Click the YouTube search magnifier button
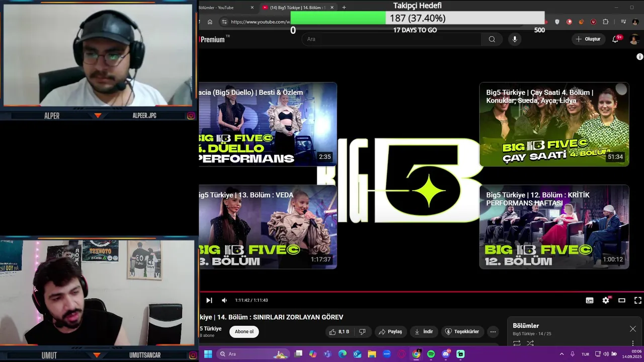Image resolution: width=644 pixels, height=362 pixels. click(492, 39)
